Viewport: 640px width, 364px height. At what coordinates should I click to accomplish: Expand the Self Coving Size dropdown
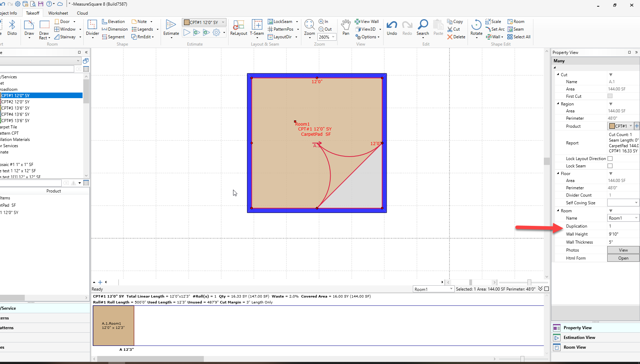click(x=636, y=203)
